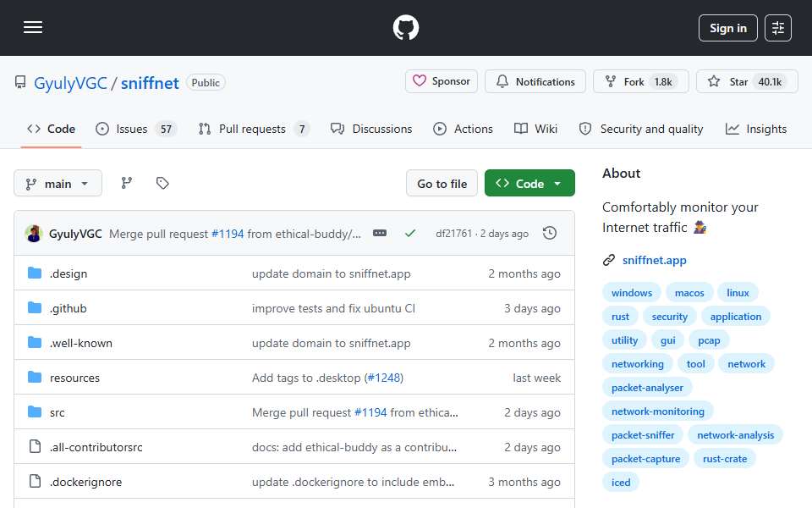Open Security and quality tab
The image size is (812, 508).
tap(641, 129)
